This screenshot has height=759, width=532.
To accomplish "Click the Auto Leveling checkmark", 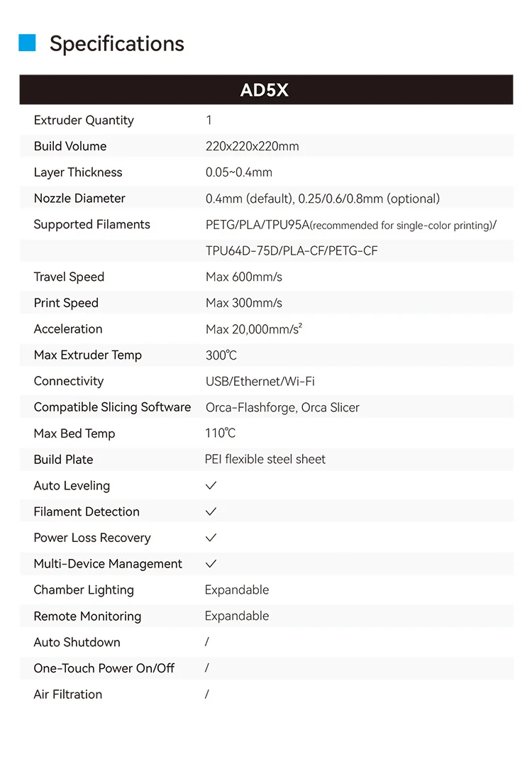I will (x=211, y=485).
